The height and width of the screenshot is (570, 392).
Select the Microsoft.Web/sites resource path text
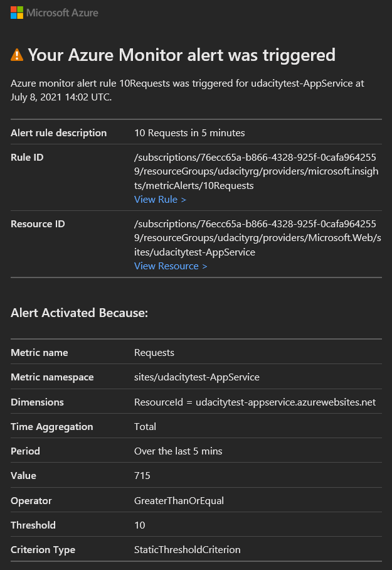(258, 238)
